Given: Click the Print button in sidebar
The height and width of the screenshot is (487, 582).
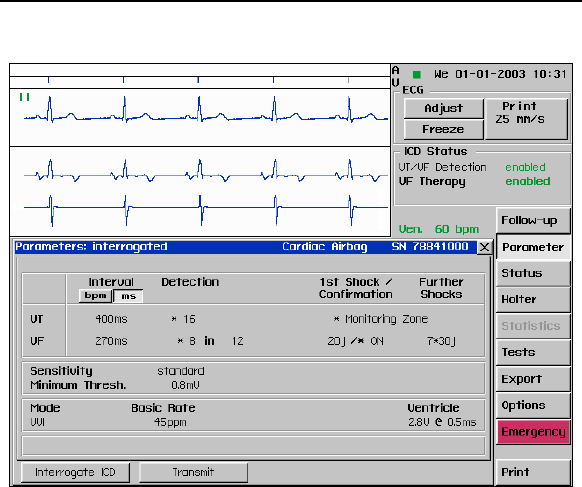Looking at the screenshot, I should click(x=533, y=472).
